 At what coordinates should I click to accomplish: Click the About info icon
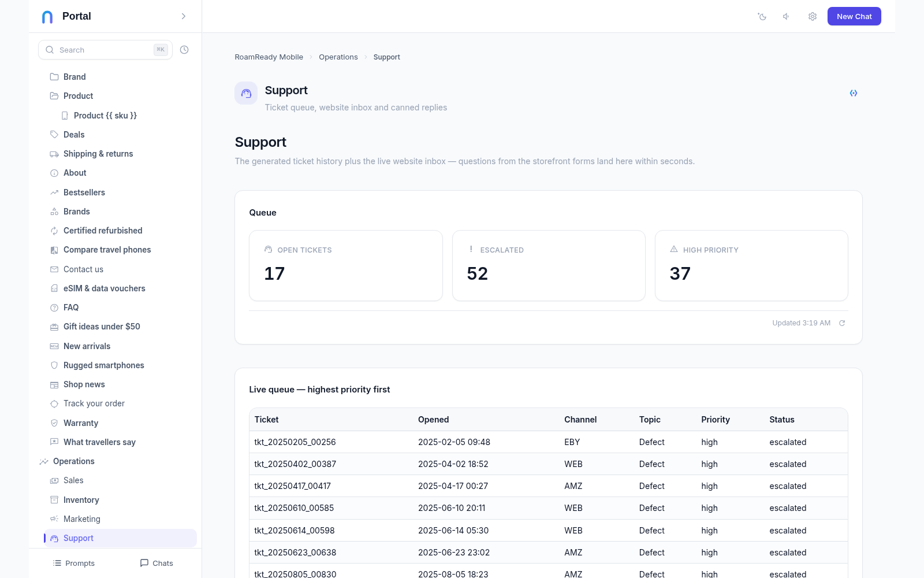pos(54,173)
